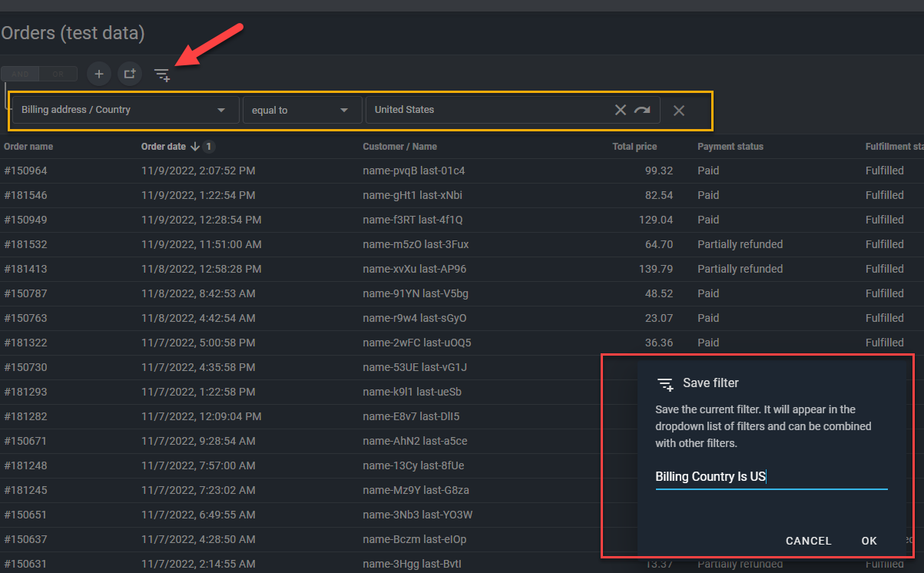Viewport: 924px width, 573px height.
Task: Remove the Billing address filter row
Action: click(x=679, y=111)
